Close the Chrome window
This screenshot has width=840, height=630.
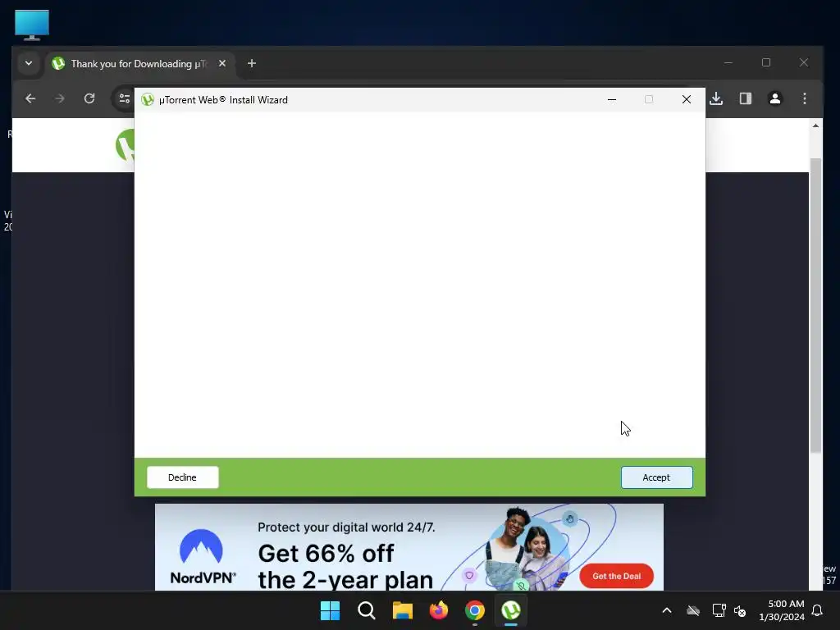pos(804,62)
